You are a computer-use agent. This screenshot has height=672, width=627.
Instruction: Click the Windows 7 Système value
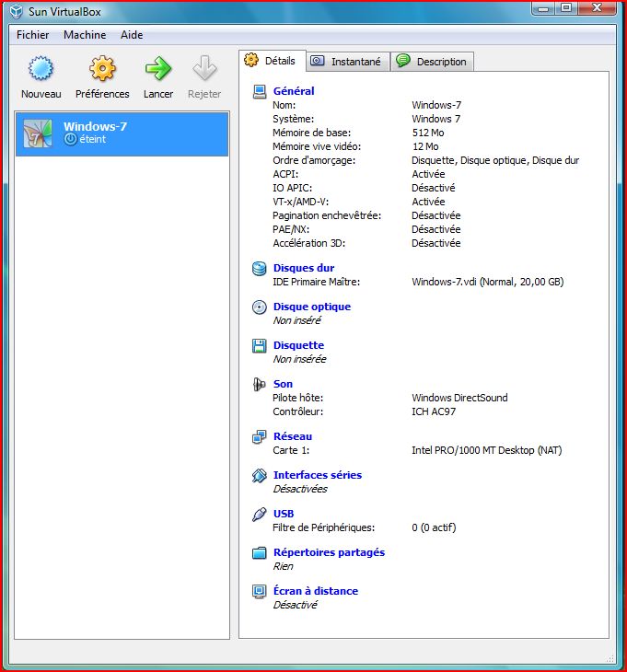click(x=435, y=119)
